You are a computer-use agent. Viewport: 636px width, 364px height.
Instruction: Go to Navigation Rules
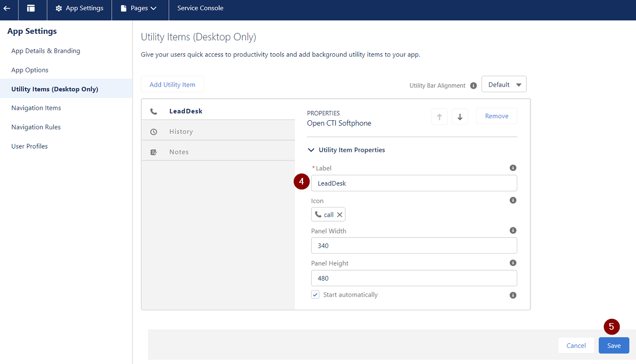tap(36, 127)
